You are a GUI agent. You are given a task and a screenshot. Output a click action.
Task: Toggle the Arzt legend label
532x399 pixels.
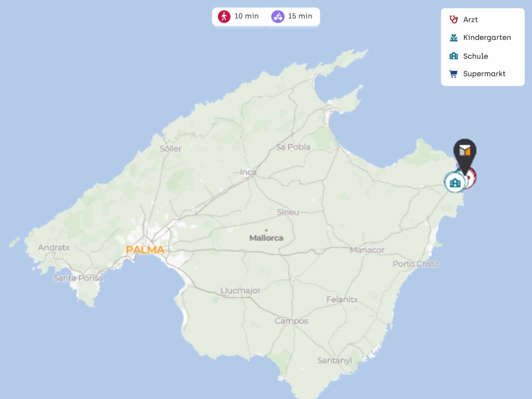click(470, 20)
